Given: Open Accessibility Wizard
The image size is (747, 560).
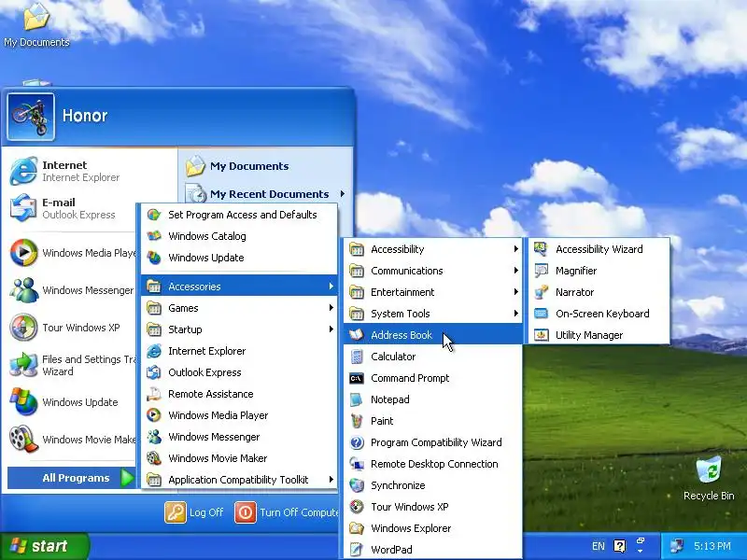Looking at the screenshot, I should tap(599, 249).
